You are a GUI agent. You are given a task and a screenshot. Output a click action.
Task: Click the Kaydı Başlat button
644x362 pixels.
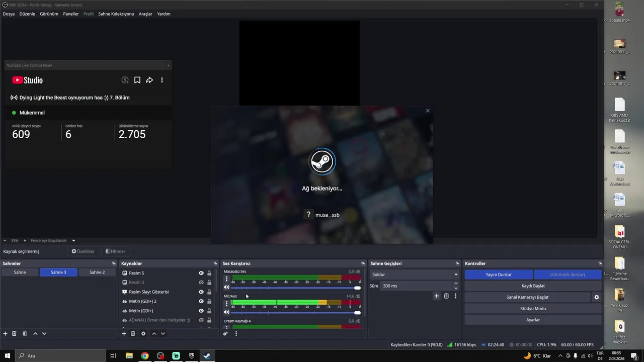tap(533, 286)
